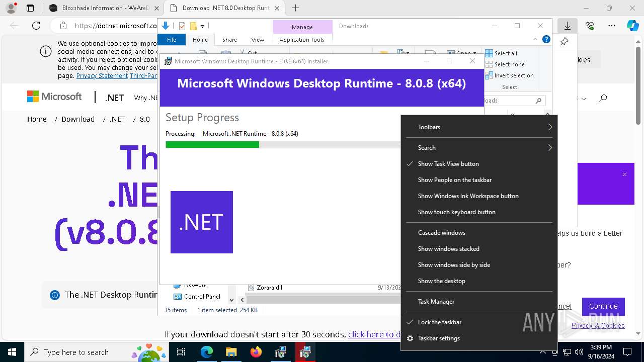Image resolution: width=644 pixels, height=362 pixels.
Task: Open Edge tab actions menu icon
Action: click(30, 8)
